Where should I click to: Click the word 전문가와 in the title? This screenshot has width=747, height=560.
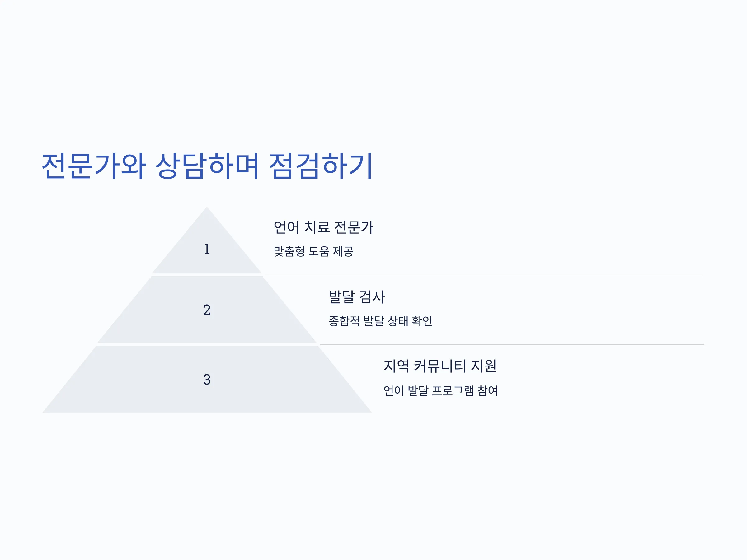click(94, 166)
